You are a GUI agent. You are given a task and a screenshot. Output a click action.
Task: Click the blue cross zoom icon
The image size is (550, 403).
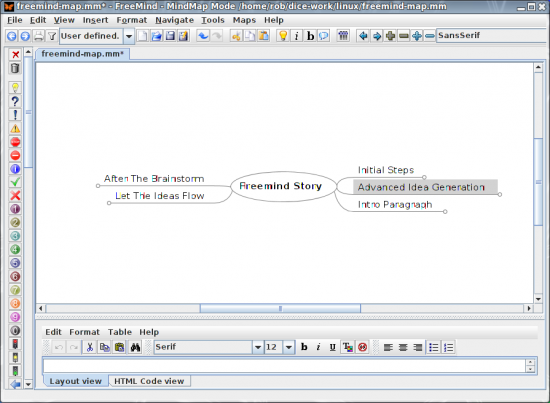(x=417, y=36)
